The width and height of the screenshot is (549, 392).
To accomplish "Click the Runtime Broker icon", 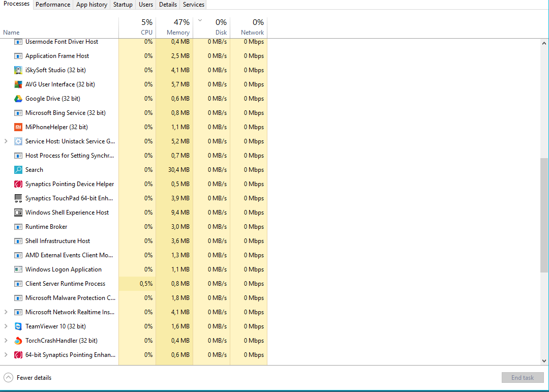I will pos(18,227).
